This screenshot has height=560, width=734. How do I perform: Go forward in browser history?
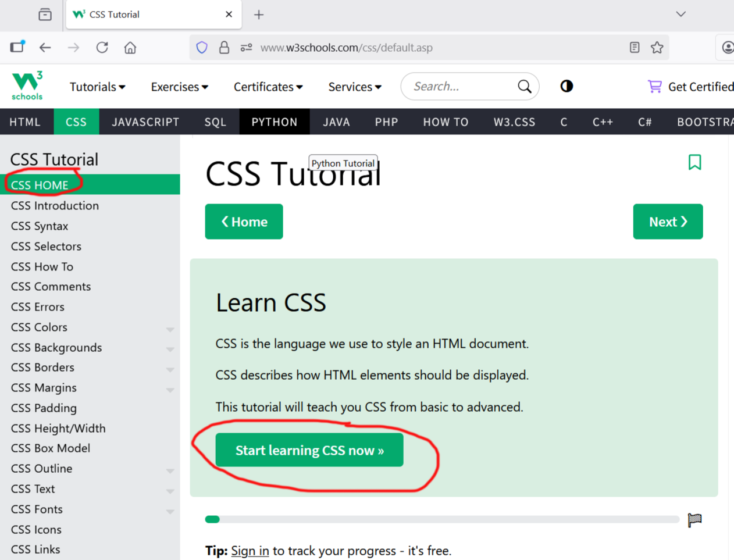(x=73, y=48)
